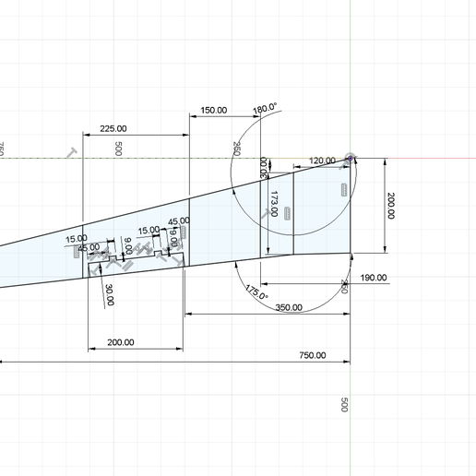Click the purple sketch origin point
Image resolution: width=476 pixels, height=476 pixels.
tap(350, 158)
